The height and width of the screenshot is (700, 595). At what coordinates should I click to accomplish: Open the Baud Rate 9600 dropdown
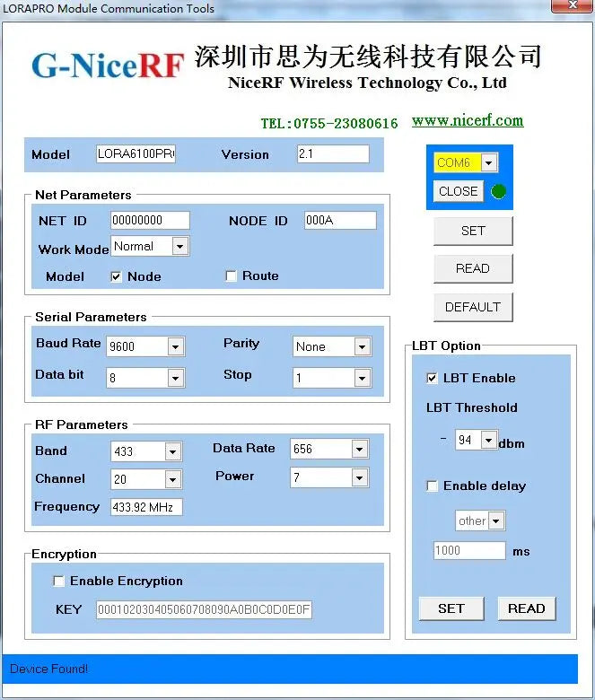[175, 346]
